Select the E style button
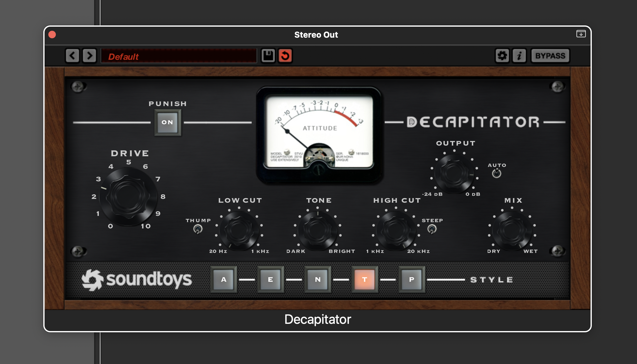This screenshot has width=637, height=364. pos(270,279)
